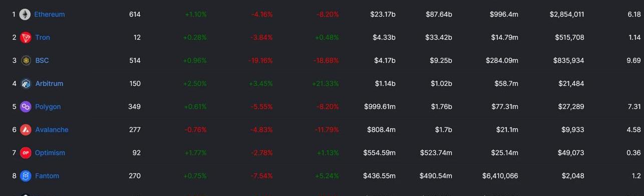Click the Optimism logo icon
Viewport: 644px width, 196px height.
coord(26,153)
